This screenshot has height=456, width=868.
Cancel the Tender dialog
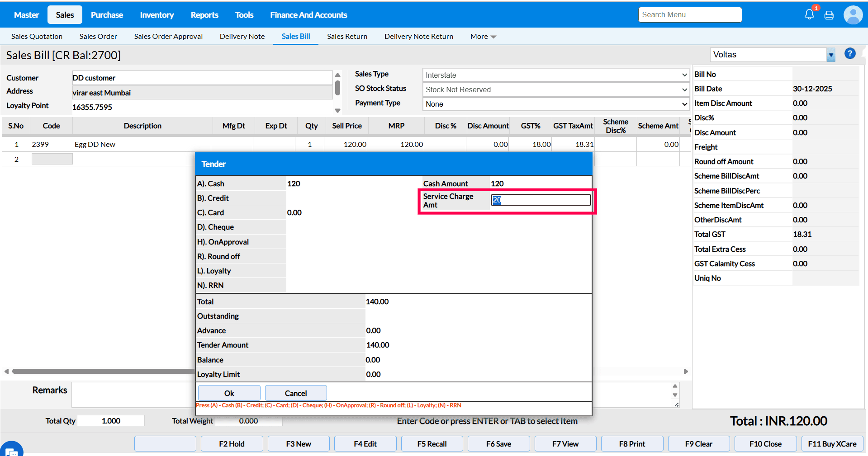click(x=296, y=393)
